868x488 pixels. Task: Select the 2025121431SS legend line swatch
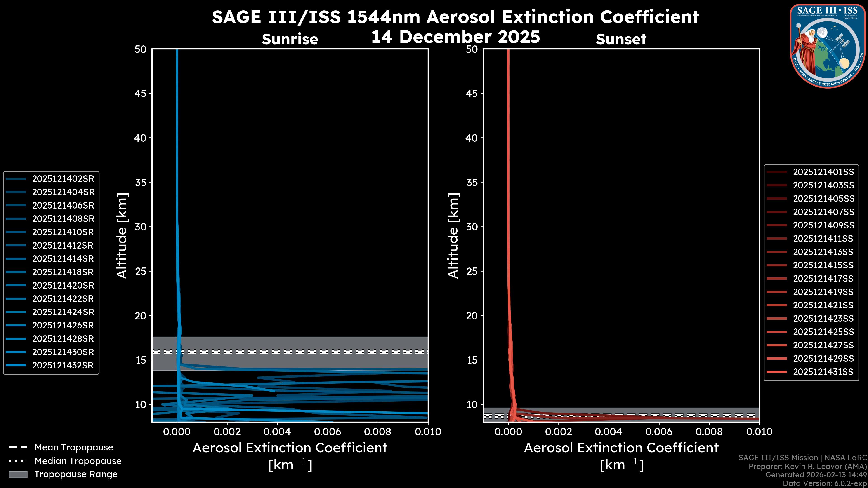pyautogui.click(x=776, y=372)
